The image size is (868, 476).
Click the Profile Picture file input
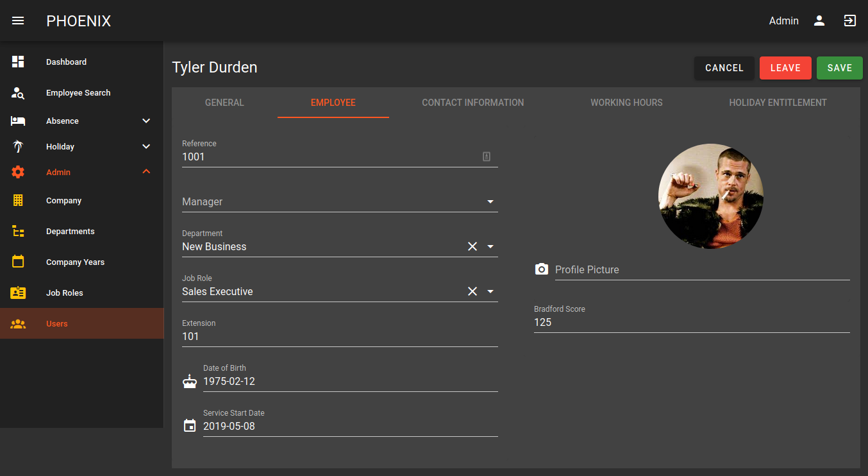tap(703, 270)
